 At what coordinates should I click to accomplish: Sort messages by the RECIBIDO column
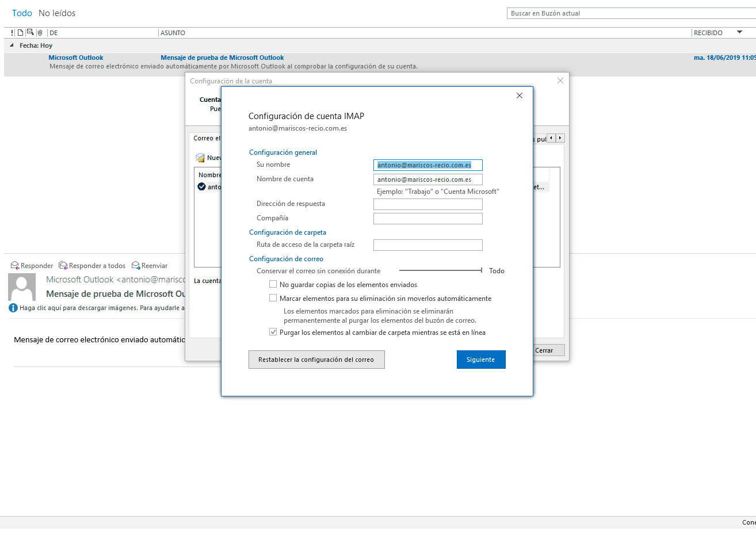[708, 33]
